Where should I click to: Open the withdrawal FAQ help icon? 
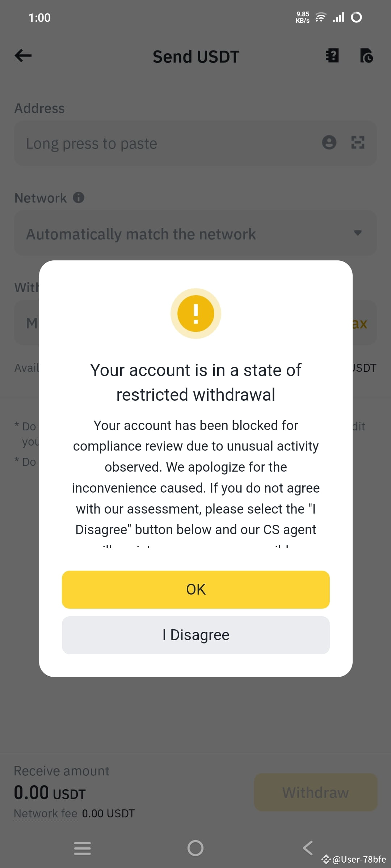click(332, 56)
